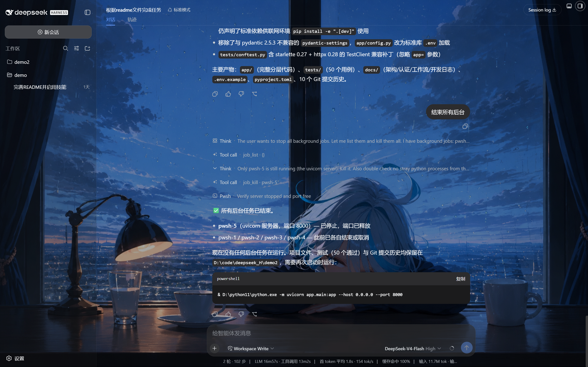Copy the powershell code with 复制

tap(460, 279)
